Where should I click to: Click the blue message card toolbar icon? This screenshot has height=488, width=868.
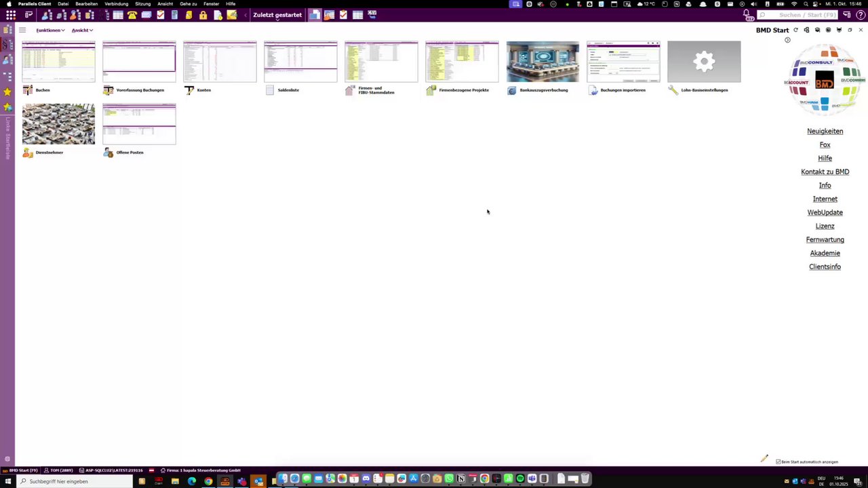pyautogui.click(x=146, y=15)
